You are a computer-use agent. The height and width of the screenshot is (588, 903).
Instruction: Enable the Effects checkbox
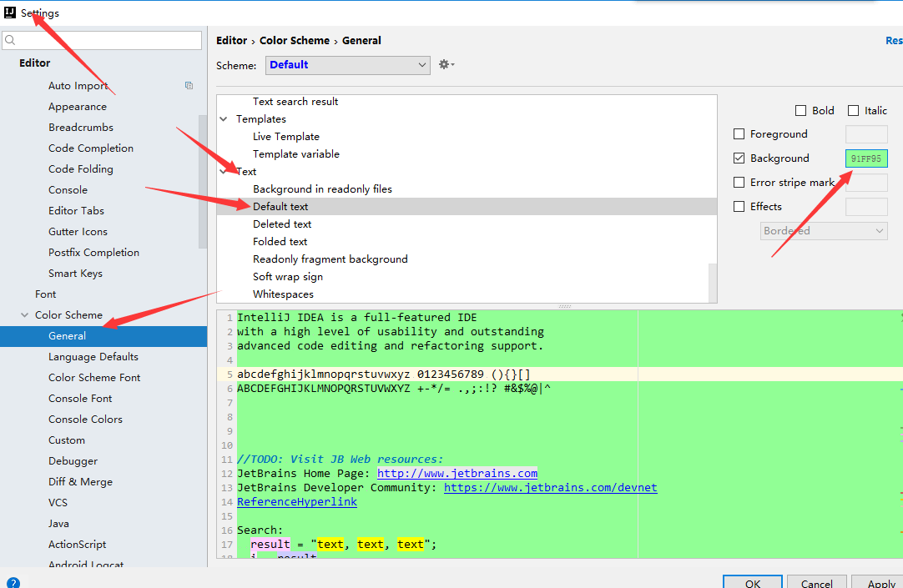[x=739, y=207]
